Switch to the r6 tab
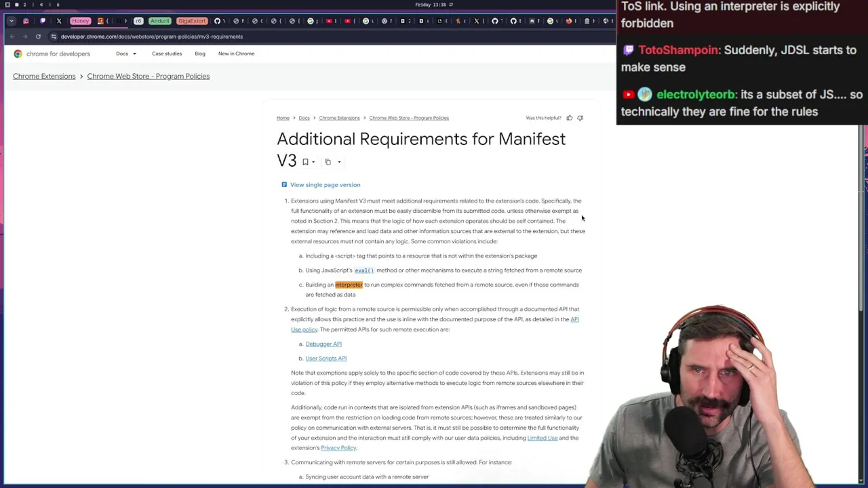The image size is (868, 488). pos(138,21)
